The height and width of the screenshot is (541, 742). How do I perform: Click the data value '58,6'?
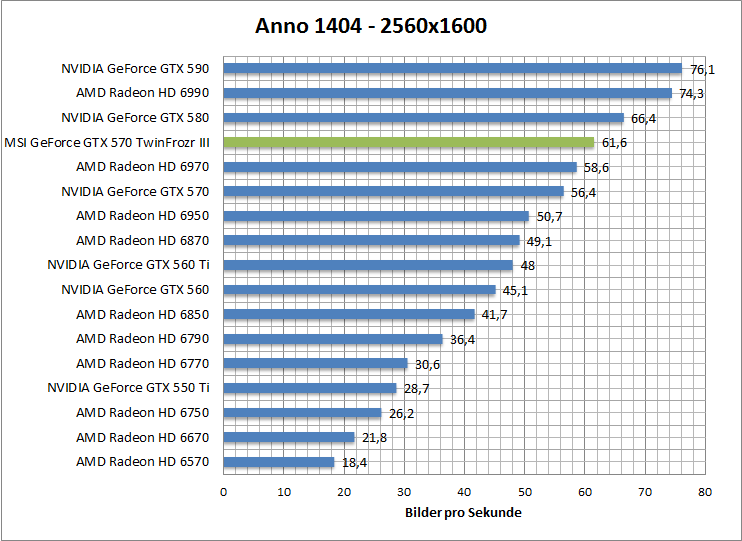point(596,168)
